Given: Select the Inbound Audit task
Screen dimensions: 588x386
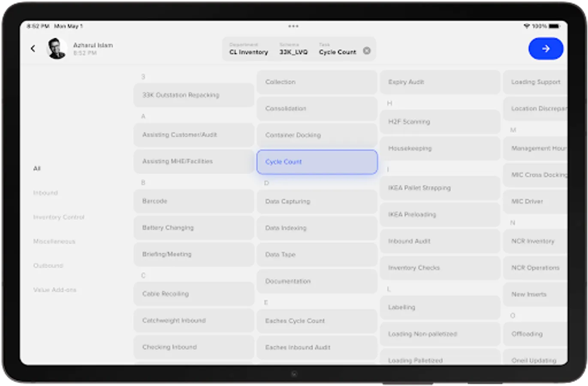Looking at the screenshot, I should click(x=440, y=241).
